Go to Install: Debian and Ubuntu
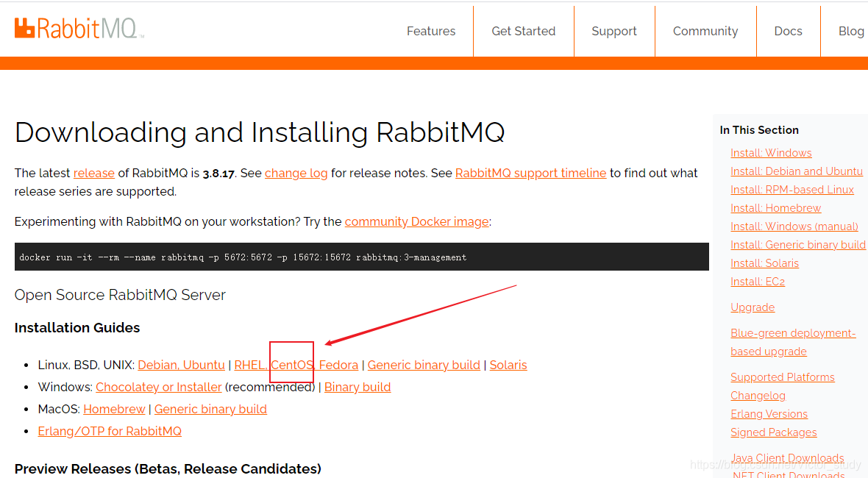This screenshot has width=868, height=478. pos(797,171)
